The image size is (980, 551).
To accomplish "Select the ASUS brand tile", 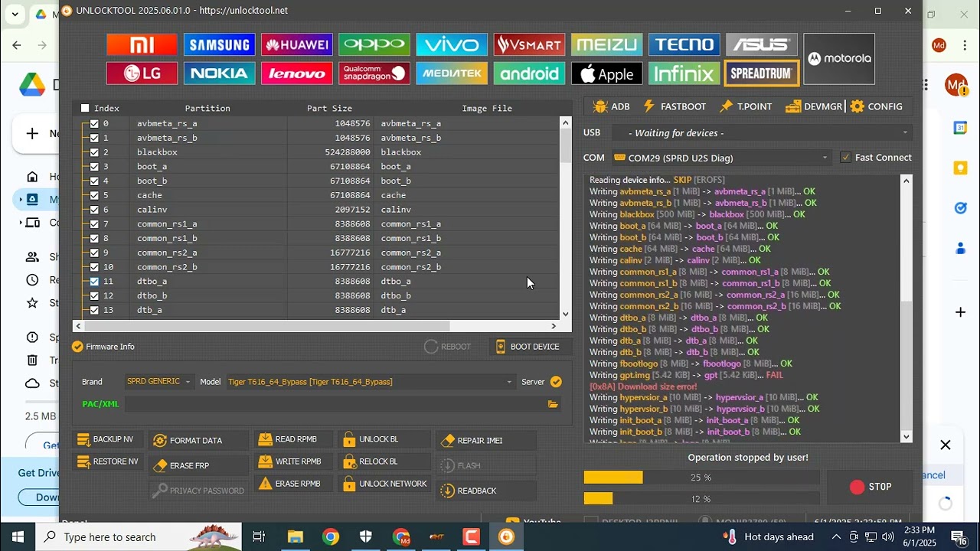I will pyautogui.click(x=761, y=44).
